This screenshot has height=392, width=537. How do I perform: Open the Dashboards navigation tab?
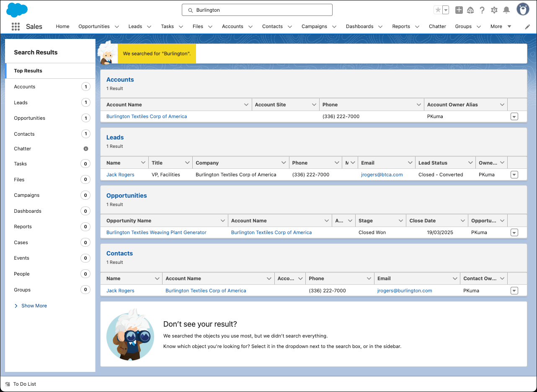[359, 26]
